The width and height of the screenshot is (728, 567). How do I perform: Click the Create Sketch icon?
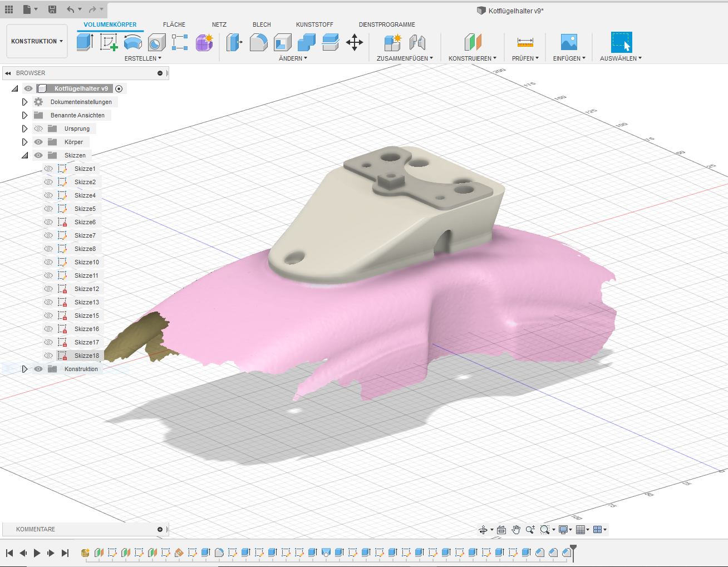pos(109,42)
